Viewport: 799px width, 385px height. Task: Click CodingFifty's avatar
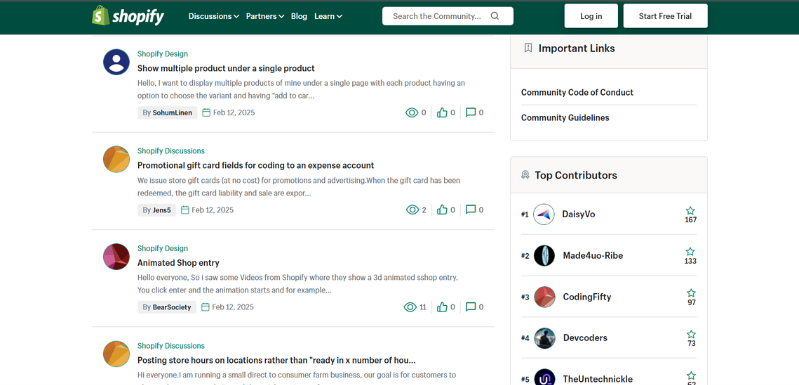click(x=544, y=297)
